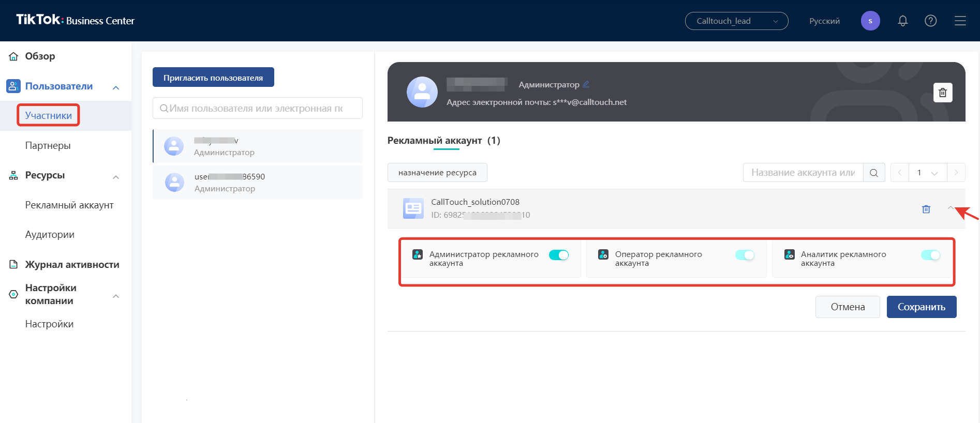Focus user name or email search field
This screenshot has width=980, height=423.
click(257, 108)
